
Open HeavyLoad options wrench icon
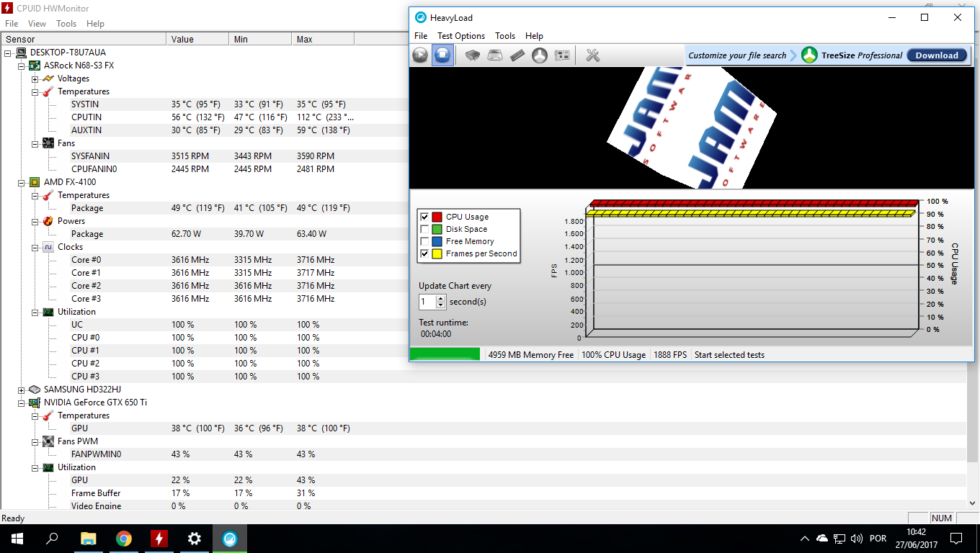593,55
